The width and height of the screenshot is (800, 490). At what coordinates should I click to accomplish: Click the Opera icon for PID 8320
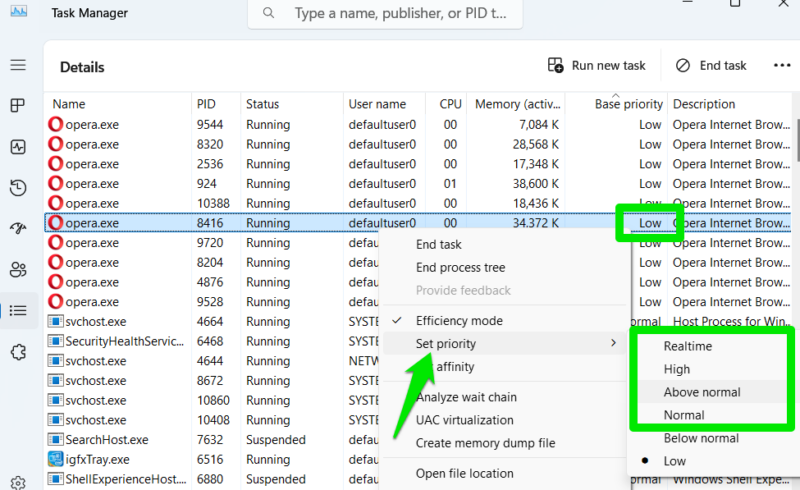55,144
